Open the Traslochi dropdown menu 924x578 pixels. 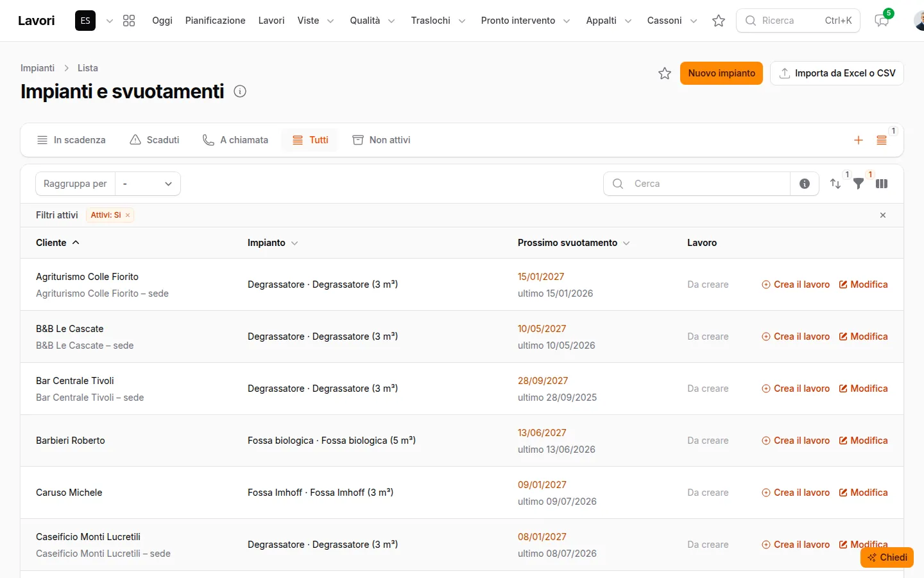(x=438, y=21)
